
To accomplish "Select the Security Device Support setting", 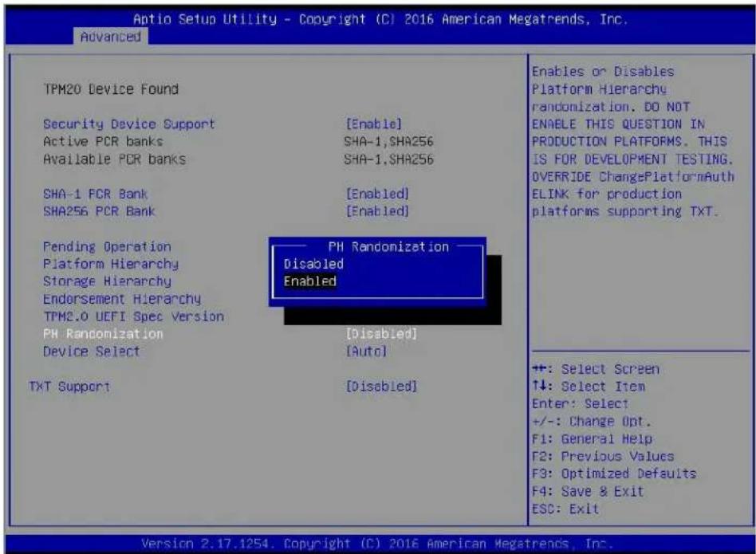I will (128, 124).
